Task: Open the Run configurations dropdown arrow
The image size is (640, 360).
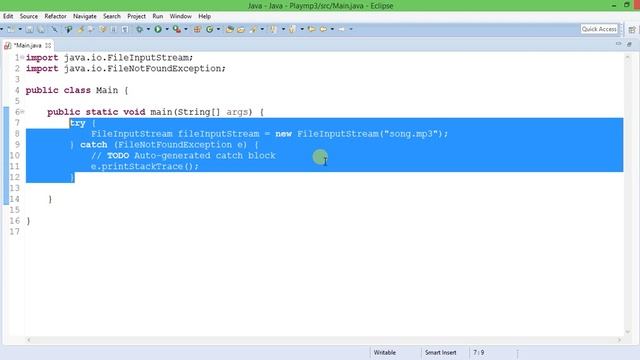Action: pos(167,29)
